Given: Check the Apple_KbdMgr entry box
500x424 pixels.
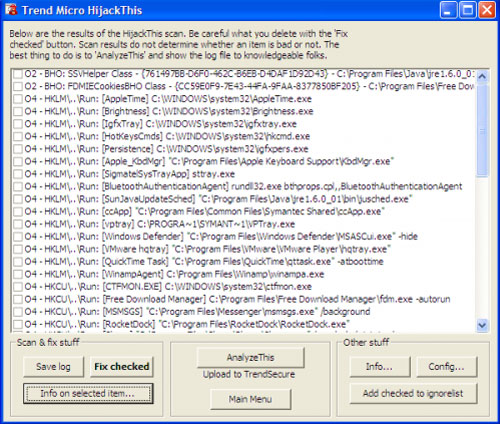Looking at the screenshot, I should (x=18, y=161).
